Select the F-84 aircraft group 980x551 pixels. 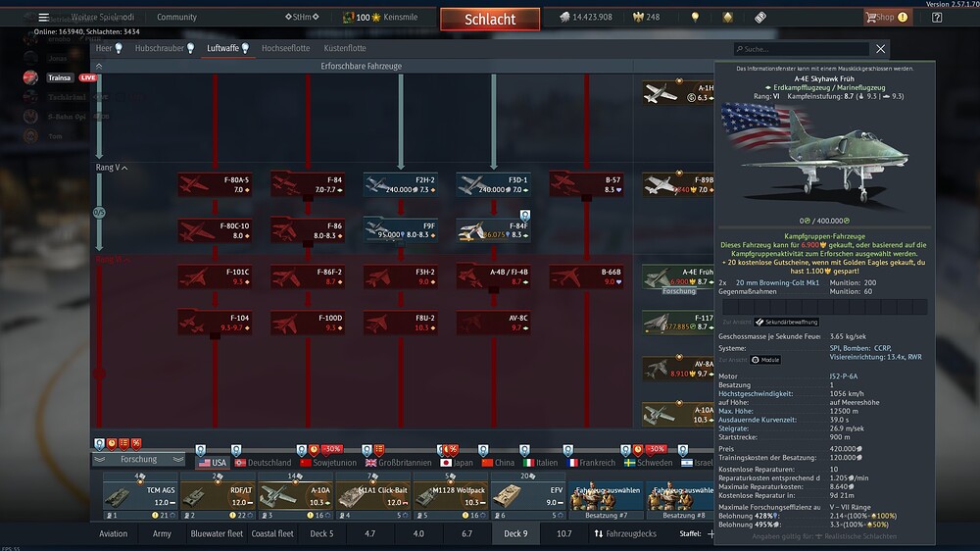click(x=308, y=184)
